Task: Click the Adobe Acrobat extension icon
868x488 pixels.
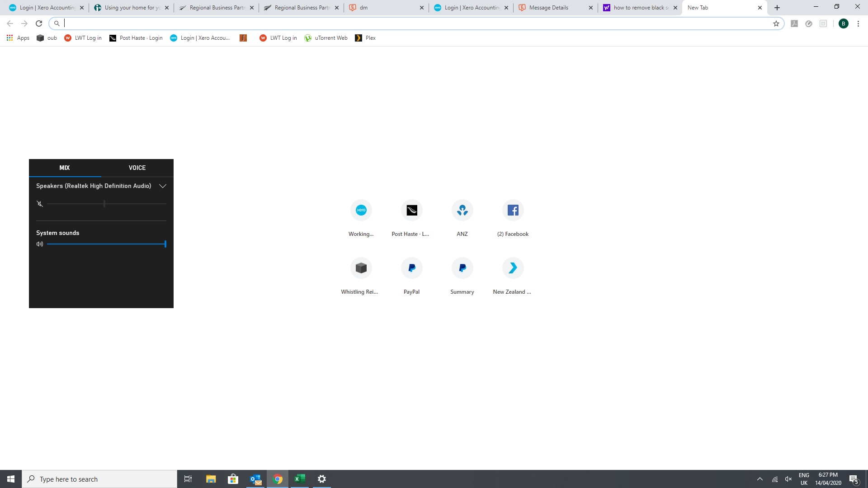Action: [794, 23]
